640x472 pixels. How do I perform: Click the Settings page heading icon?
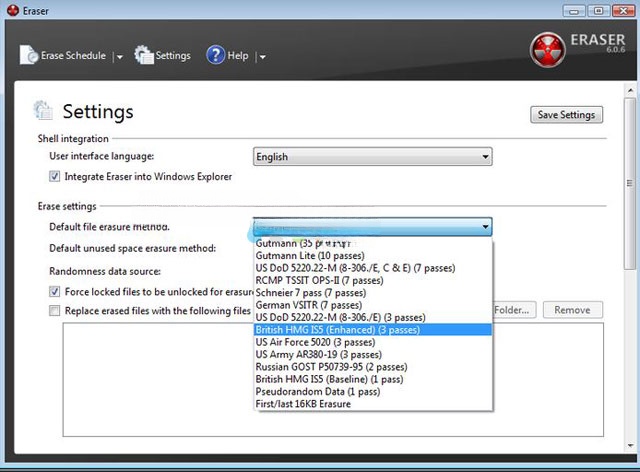point(43,110)
